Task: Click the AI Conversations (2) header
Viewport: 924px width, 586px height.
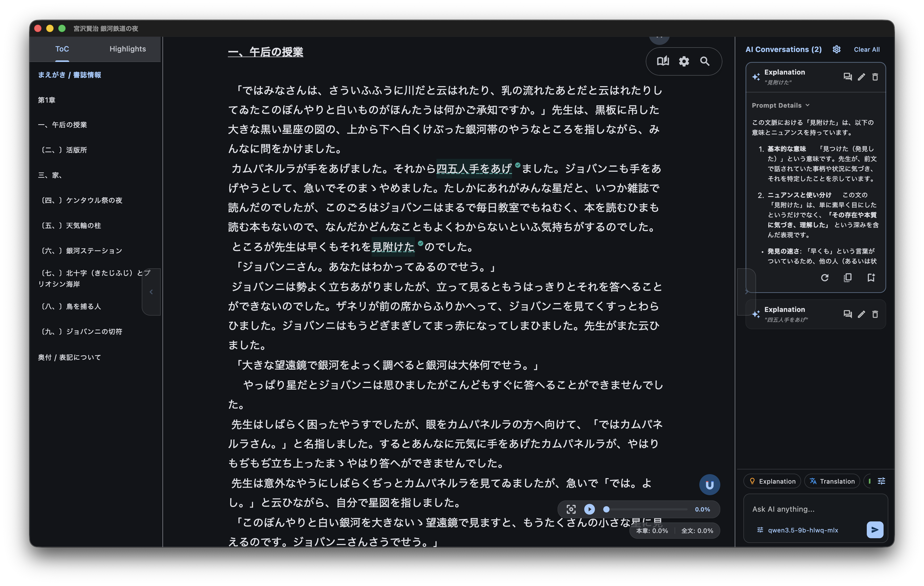Action: point(783,50)
